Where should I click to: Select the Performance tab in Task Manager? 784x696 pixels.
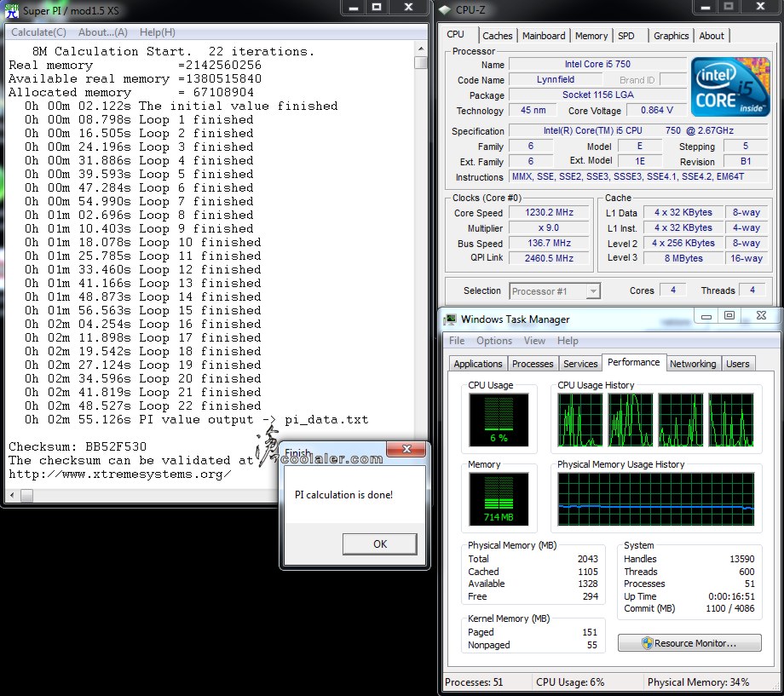point(633,363)
